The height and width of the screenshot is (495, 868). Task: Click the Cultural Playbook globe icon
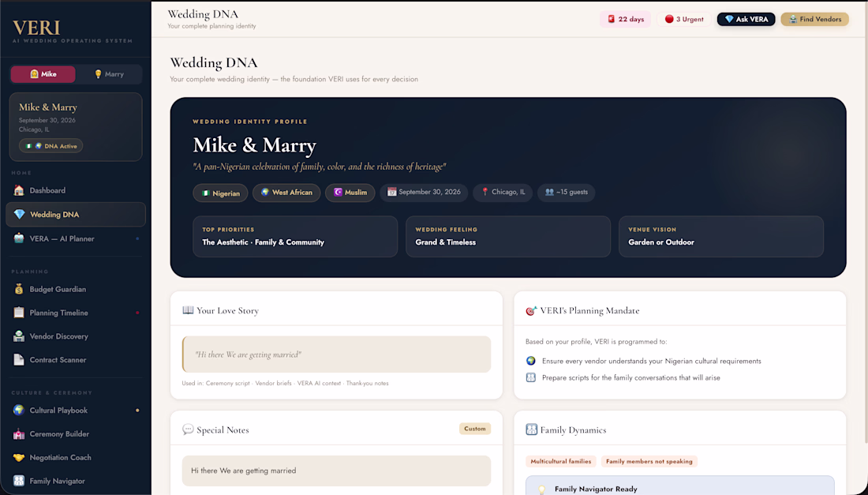pos(19,411)
